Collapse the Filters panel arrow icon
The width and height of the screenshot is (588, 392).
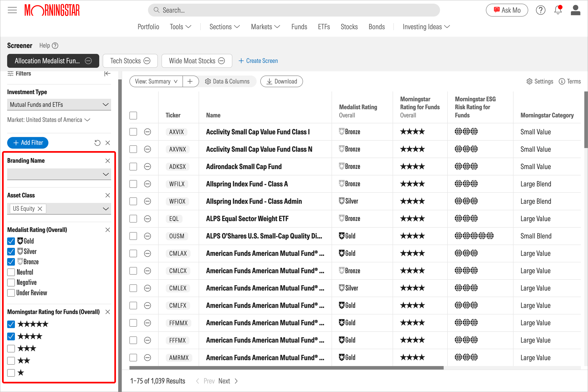click(107, 73)
